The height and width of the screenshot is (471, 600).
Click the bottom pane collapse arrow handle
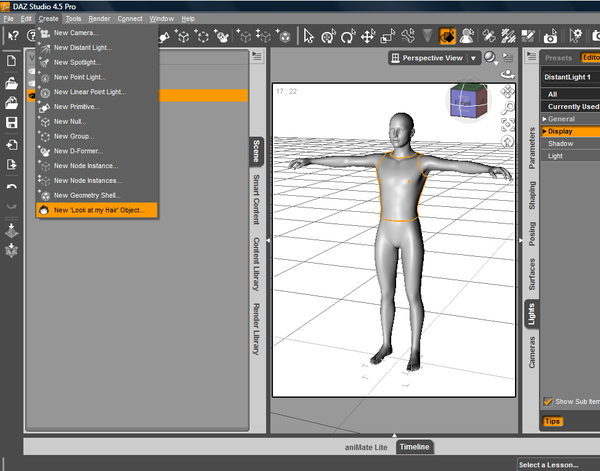pyautogui.click(x=394, y=435)
